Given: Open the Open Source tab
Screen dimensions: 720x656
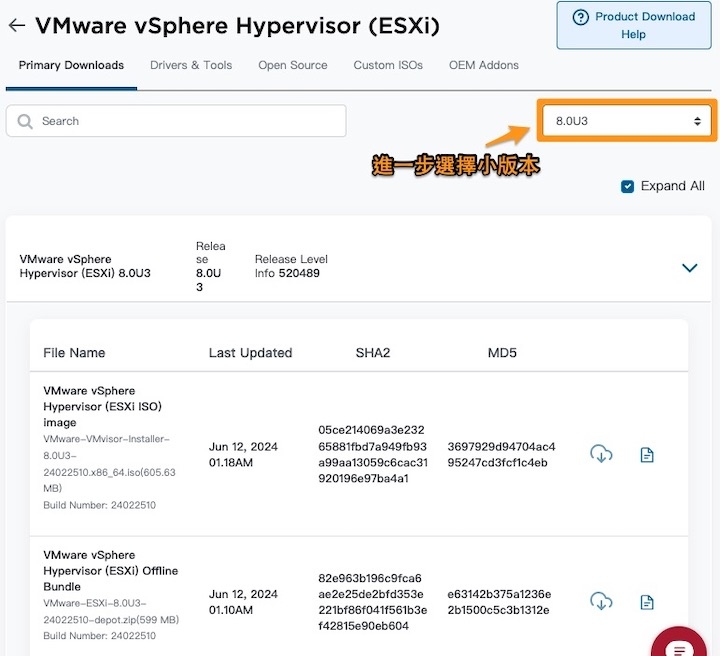Looking at the screenshot, I should coord(292,65).
